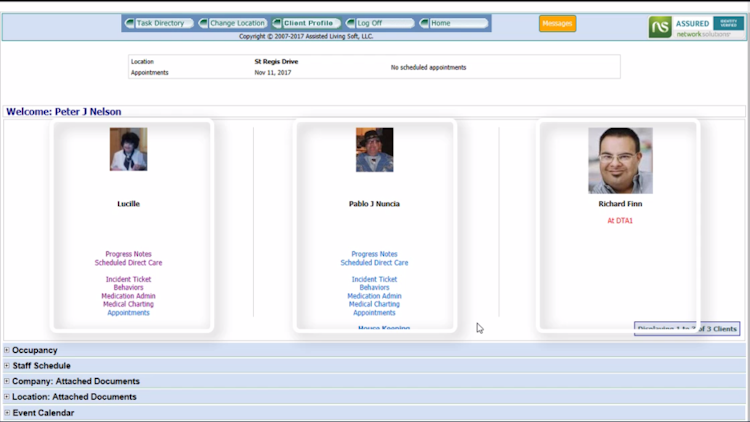Click the Change Location nav button
The width and height of the screenshot is (750, 422).
point(233,23)
